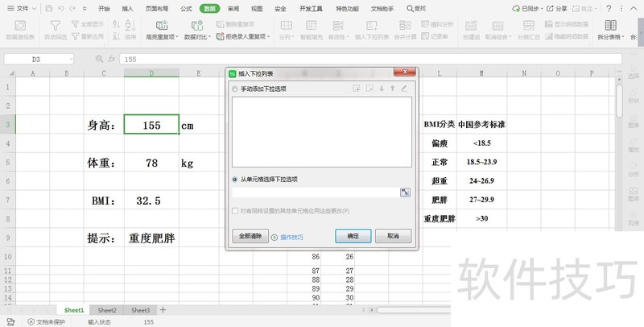Select 手动添加下拉选项 radio button

[x=234, y=89]
